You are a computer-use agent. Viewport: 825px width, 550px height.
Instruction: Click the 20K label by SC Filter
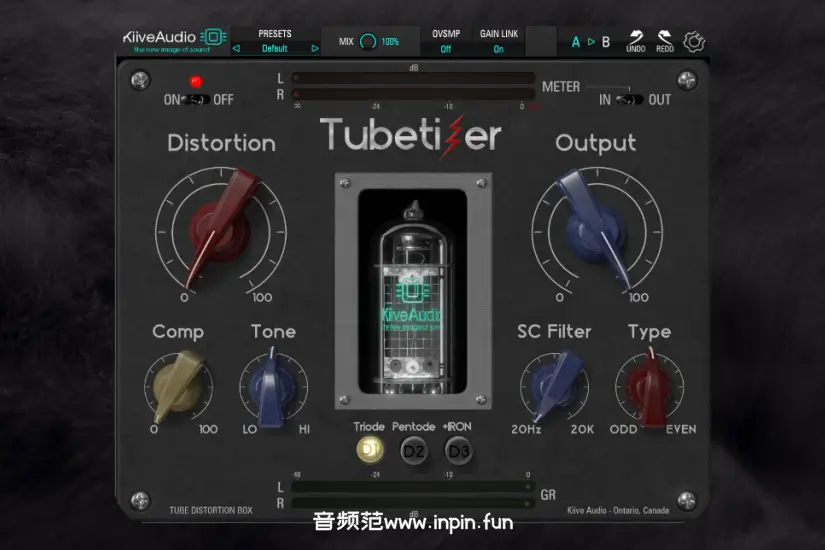tap(582, 429)
